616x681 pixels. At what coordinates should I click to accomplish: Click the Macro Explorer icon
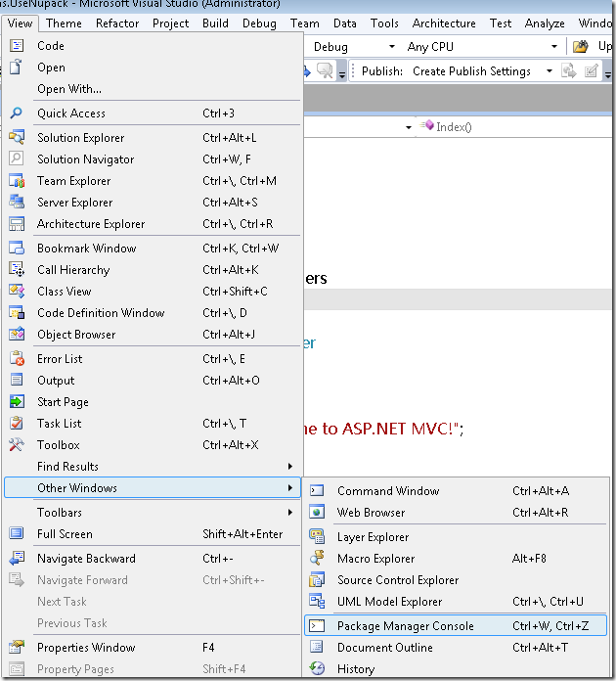tap(317, 558)
